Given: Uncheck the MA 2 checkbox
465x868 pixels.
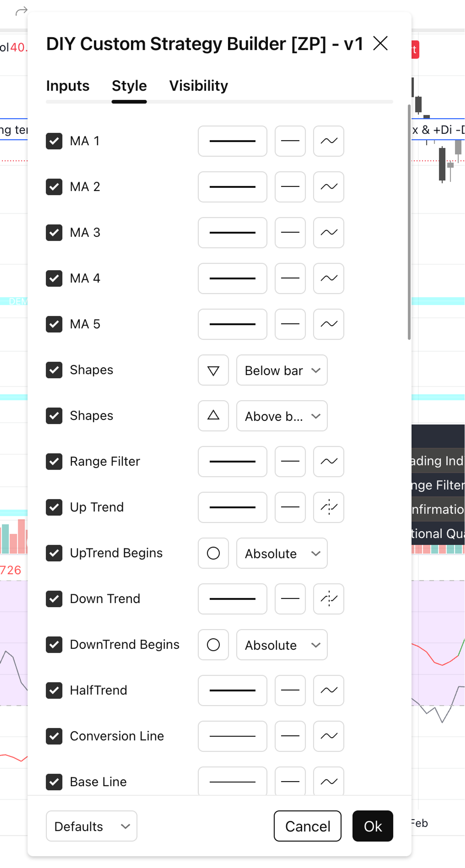Looking at the screenshot, I should [54, 187].
